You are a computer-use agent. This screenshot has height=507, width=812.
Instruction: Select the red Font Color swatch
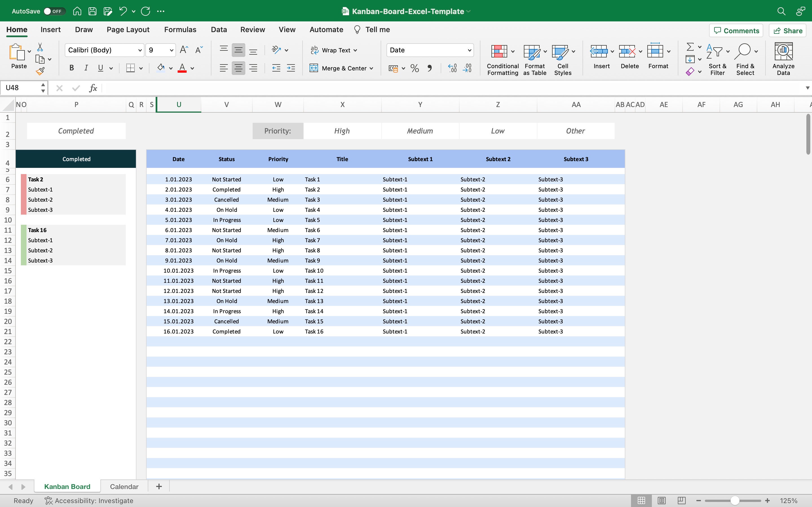click(x=182, y=68)
